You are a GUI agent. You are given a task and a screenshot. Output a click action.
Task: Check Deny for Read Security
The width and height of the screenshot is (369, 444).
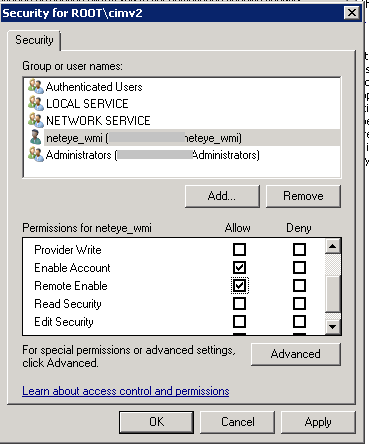point(299,304)
